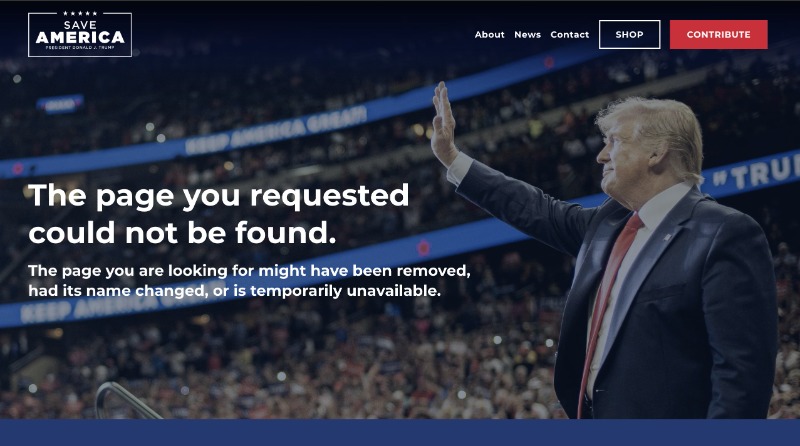
Task: Click the "page you requested" headline
Action: (x=219, y=214)
